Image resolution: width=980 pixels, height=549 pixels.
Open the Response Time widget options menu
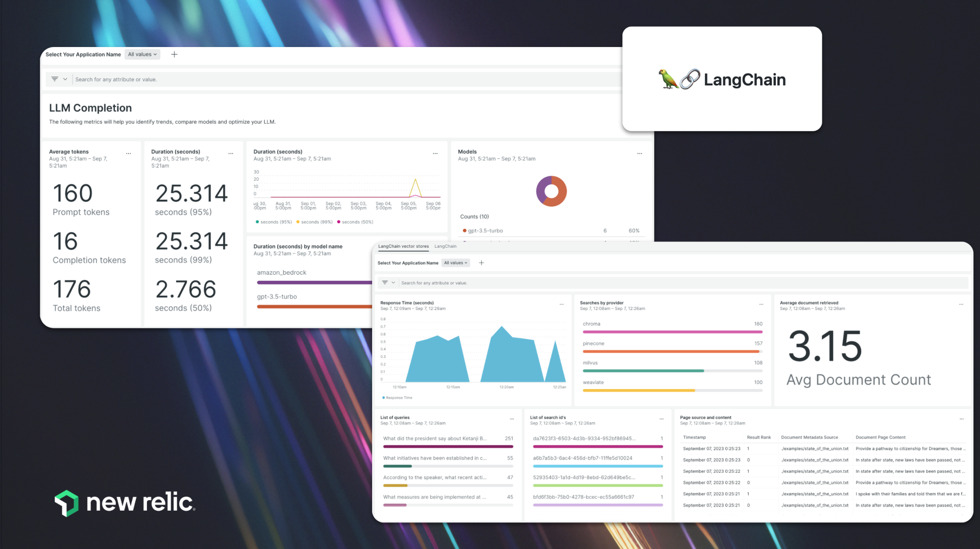[562, 303]
